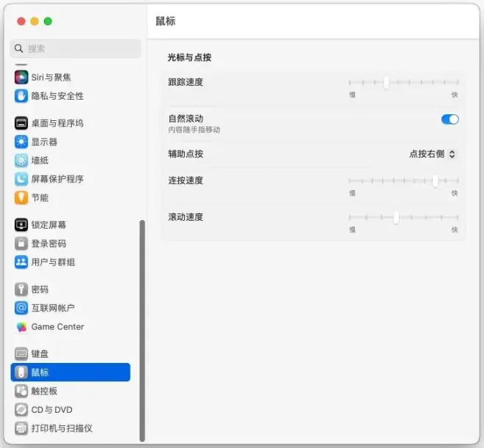
Task: Click the 互联网帐户 sidebar label
Action: pos(53,308)
